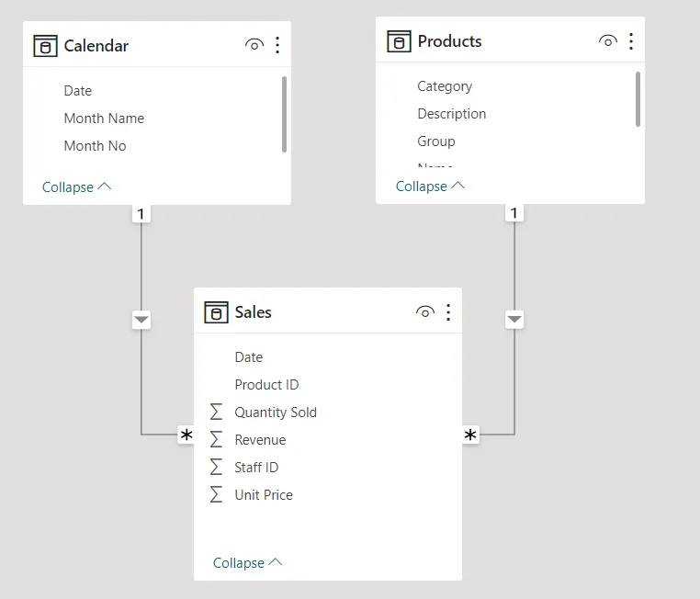The image size is (700, 599).
Task: Click the Sales table icon
Action: point(216,312)
